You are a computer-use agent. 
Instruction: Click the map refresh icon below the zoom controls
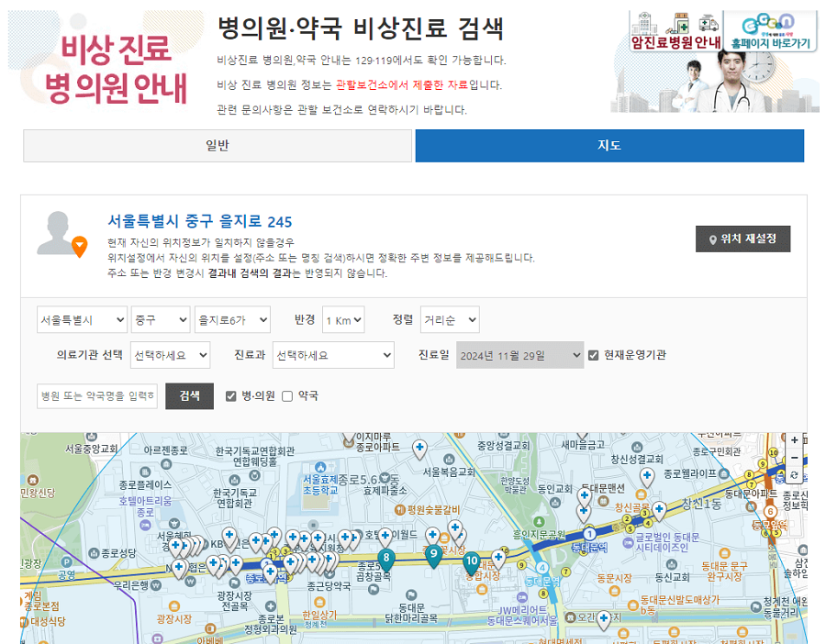[794, 474]
